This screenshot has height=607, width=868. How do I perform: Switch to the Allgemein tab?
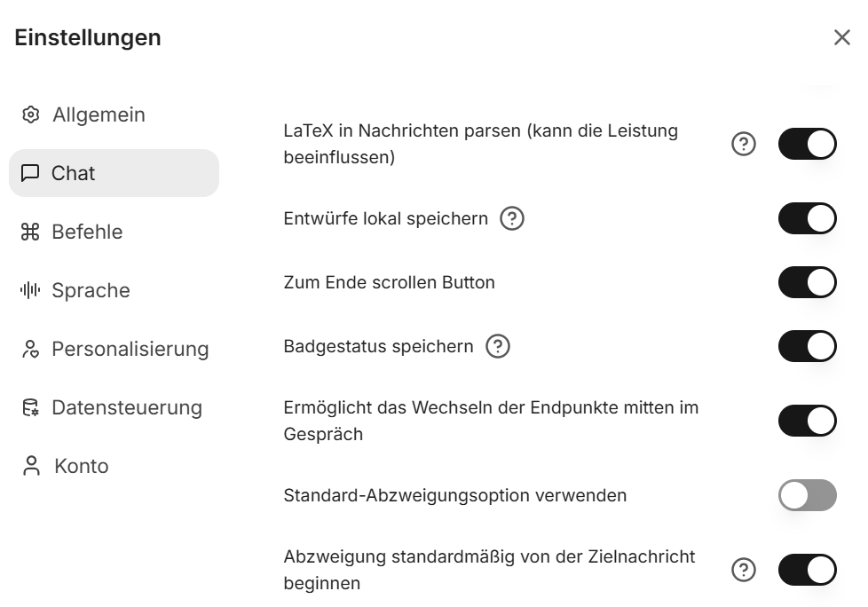pos(98,114)
